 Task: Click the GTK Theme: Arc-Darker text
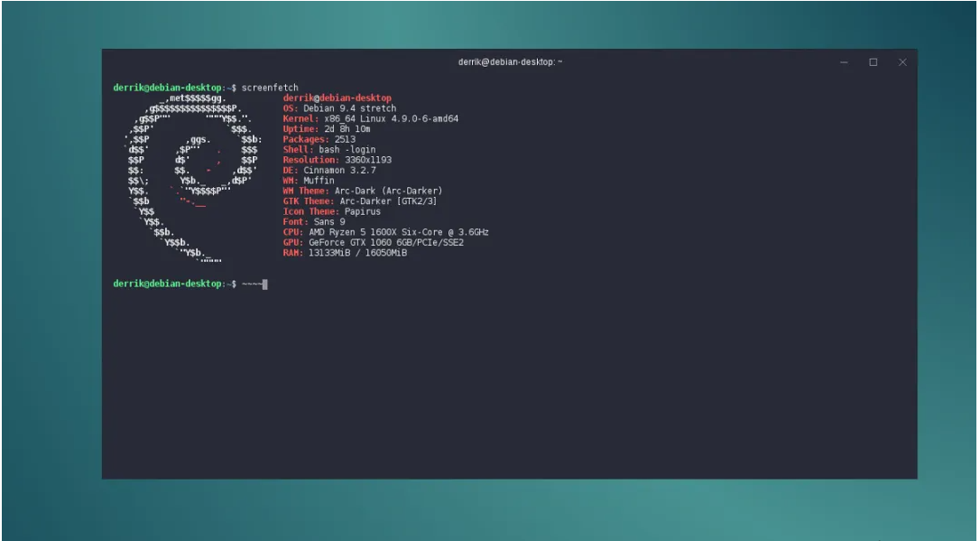click(361, 201)
